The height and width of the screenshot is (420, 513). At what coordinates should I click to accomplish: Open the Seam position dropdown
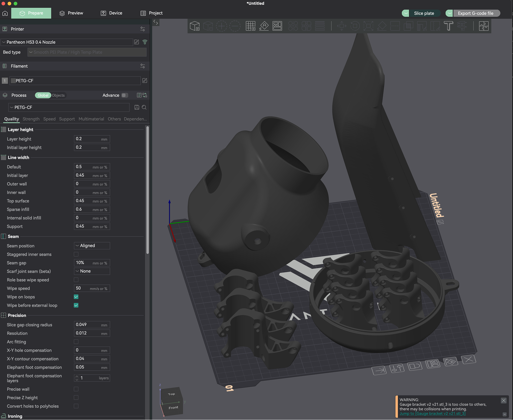(92, 246)
